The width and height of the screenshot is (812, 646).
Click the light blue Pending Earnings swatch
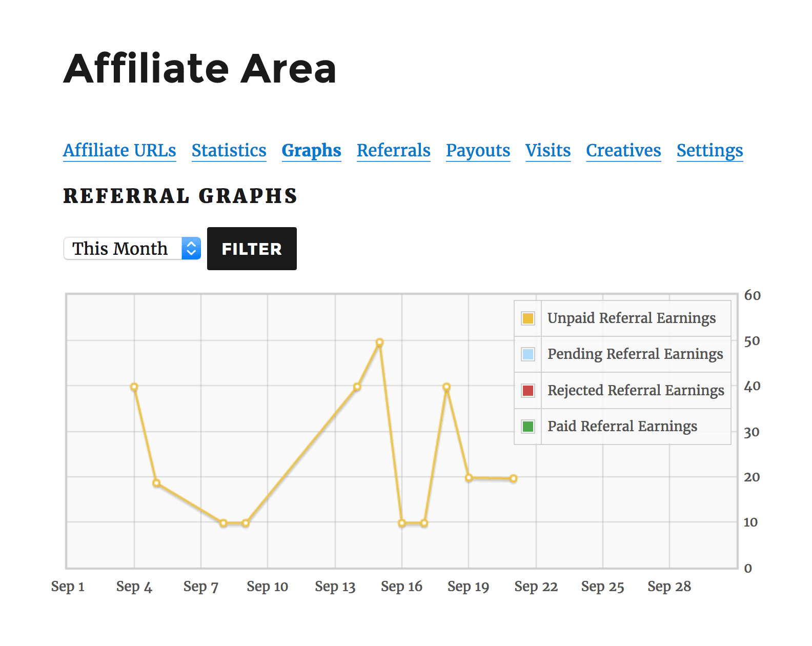[x=527, y=354]
